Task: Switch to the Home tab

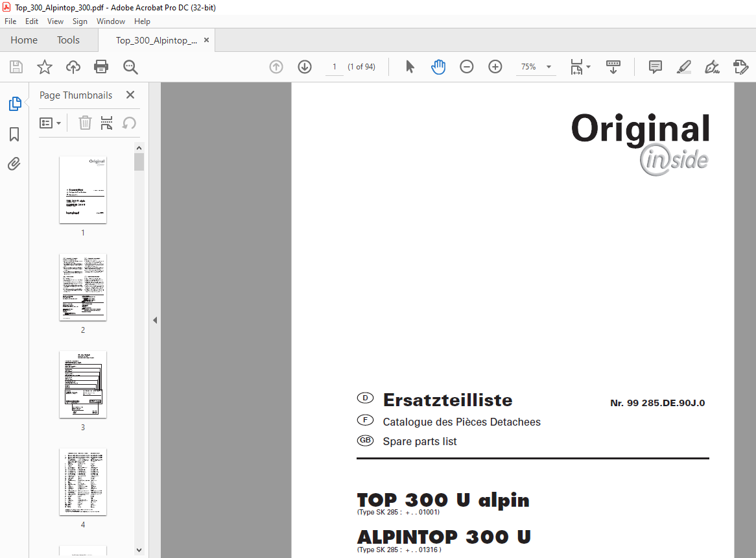Action: 24,40
